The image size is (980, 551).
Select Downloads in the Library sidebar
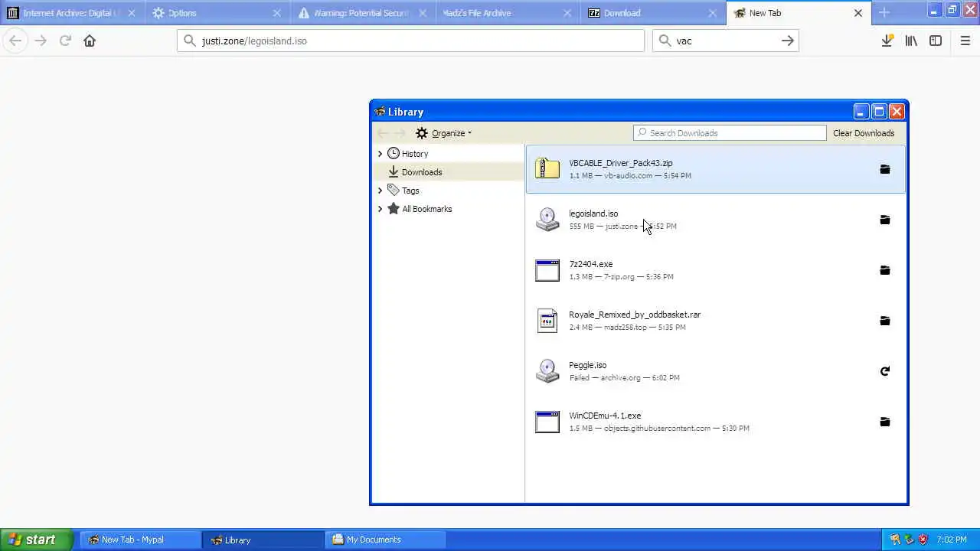[449, 172]
